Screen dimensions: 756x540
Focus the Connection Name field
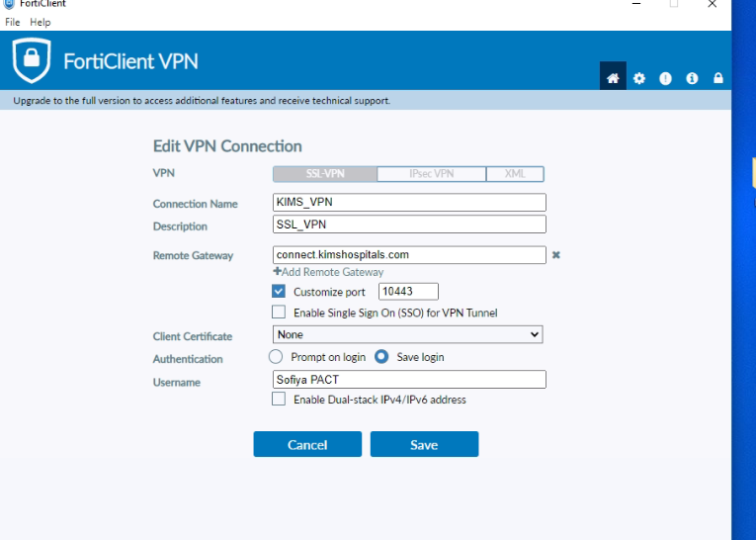coord(409,202)
